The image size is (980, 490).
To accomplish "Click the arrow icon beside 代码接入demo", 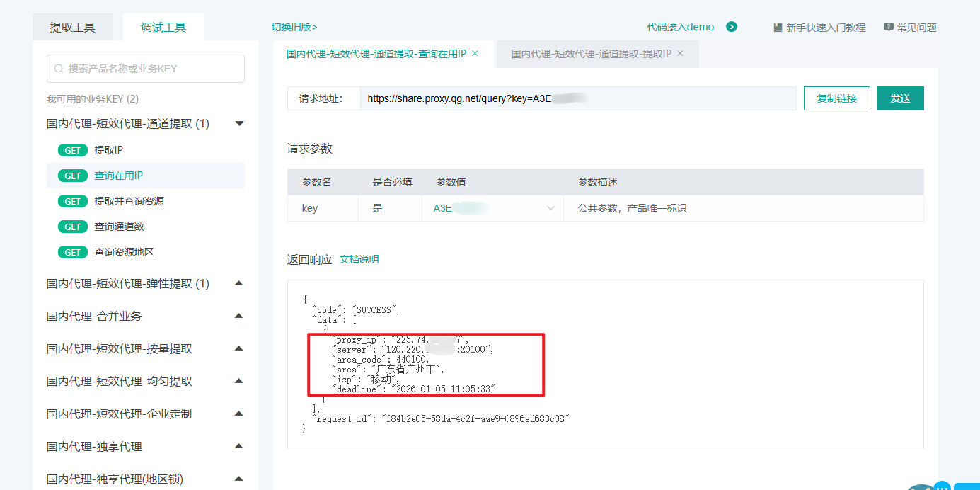I will (732, 27).
